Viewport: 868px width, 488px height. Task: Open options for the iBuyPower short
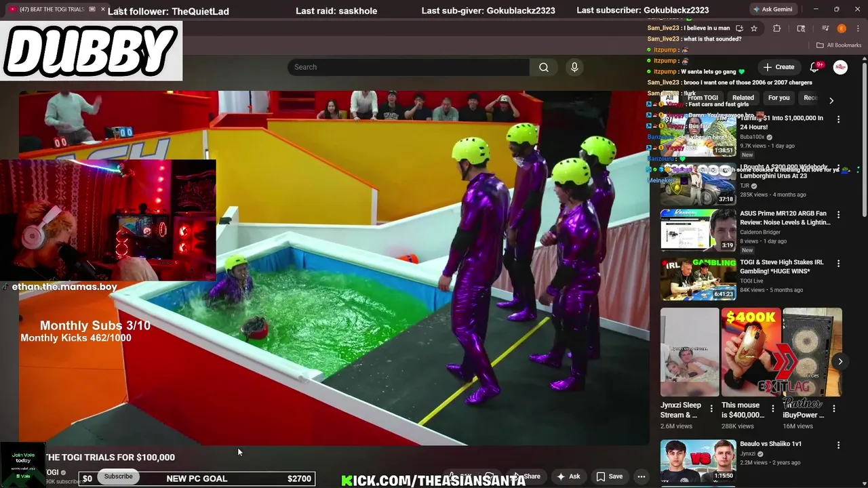point(834,408)
